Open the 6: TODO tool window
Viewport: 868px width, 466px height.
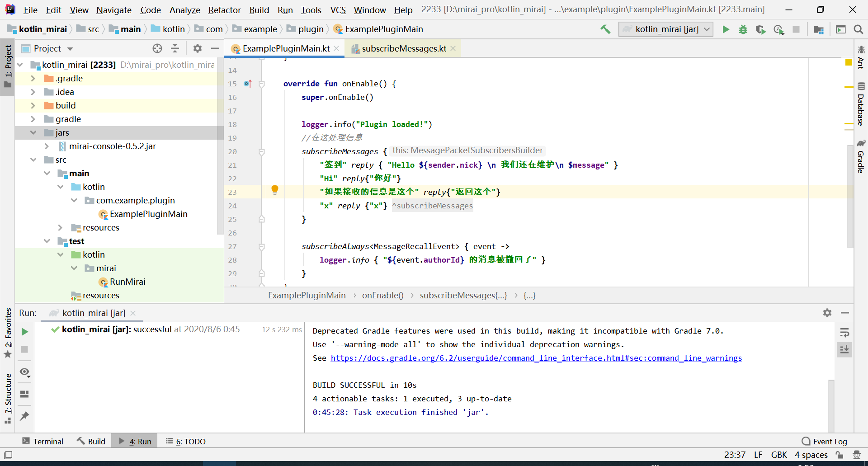pyautogui.click(x=185, y=441)
